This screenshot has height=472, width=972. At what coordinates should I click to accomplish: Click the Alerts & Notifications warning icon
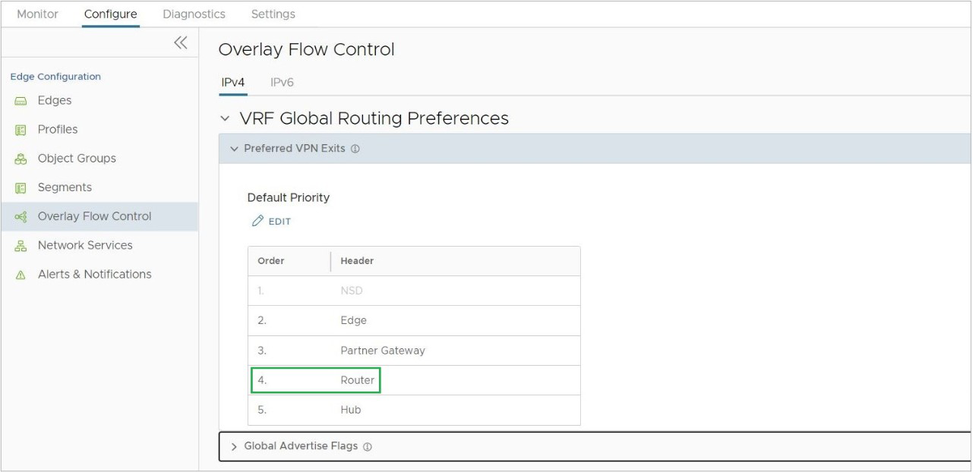20,275
